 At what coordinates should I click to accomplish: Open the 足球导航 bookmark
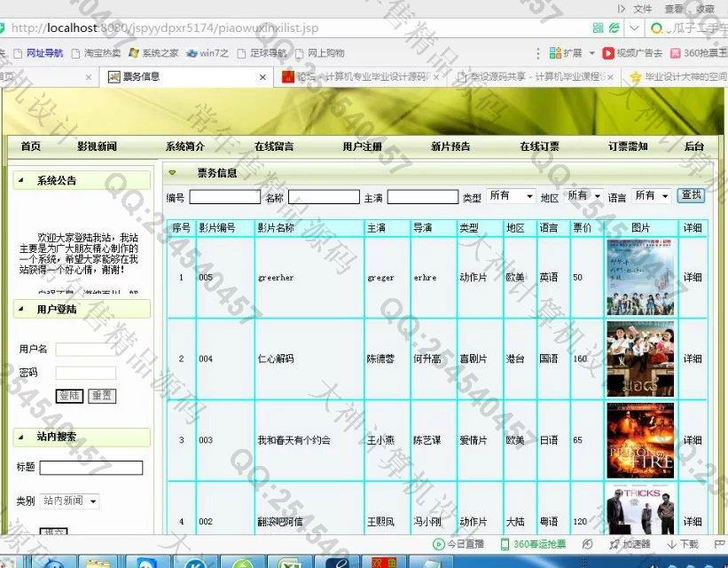(262, 53)
